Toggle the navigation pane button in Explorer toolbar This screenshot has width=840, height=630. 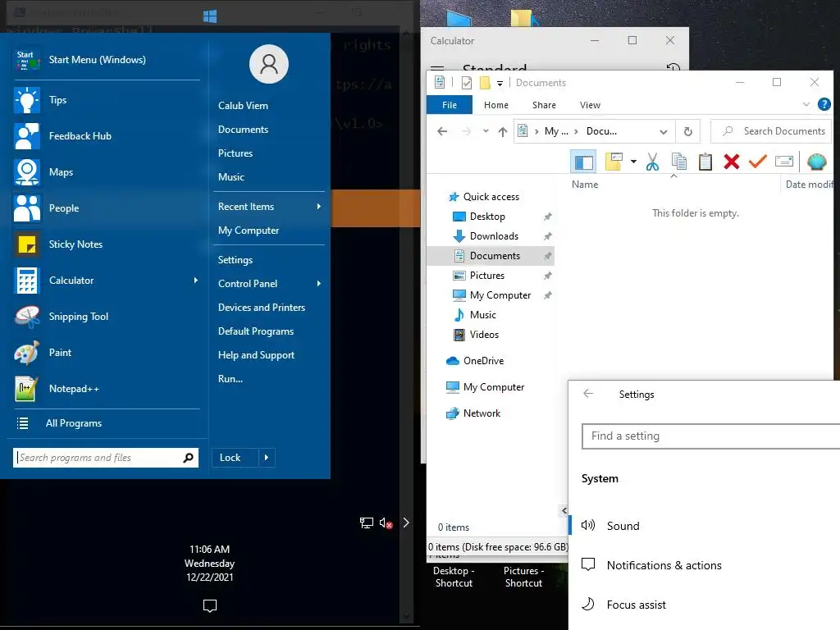point(583,162)
